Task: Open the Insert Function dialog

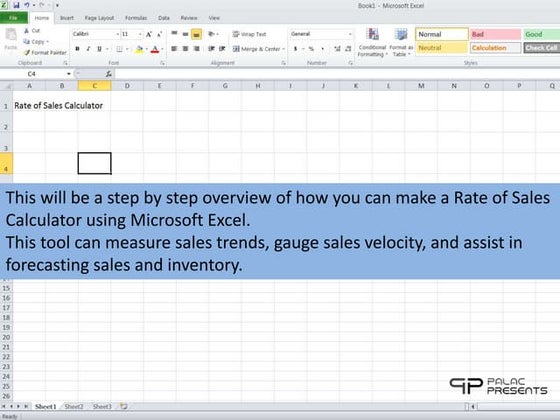Action: coord(109,74)
